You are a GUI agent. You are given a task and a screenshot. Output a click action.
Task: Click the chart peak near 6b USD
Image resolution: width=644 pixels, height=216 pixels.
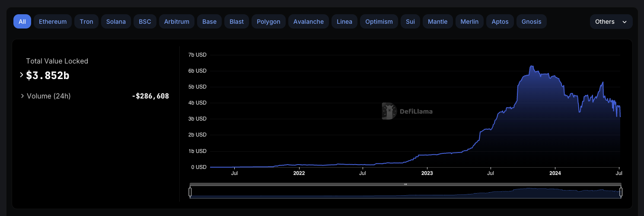531,66
